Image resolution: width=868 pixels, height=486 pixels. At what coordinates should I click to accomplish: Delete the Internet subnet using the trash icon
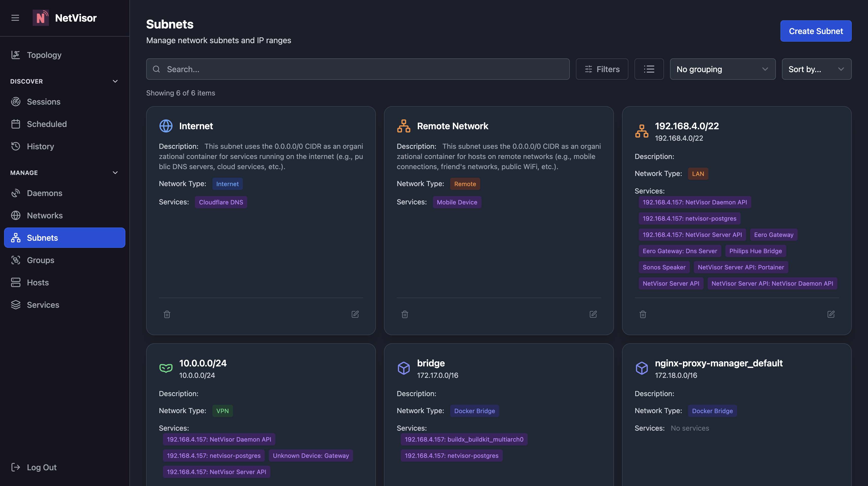(167, 314)
